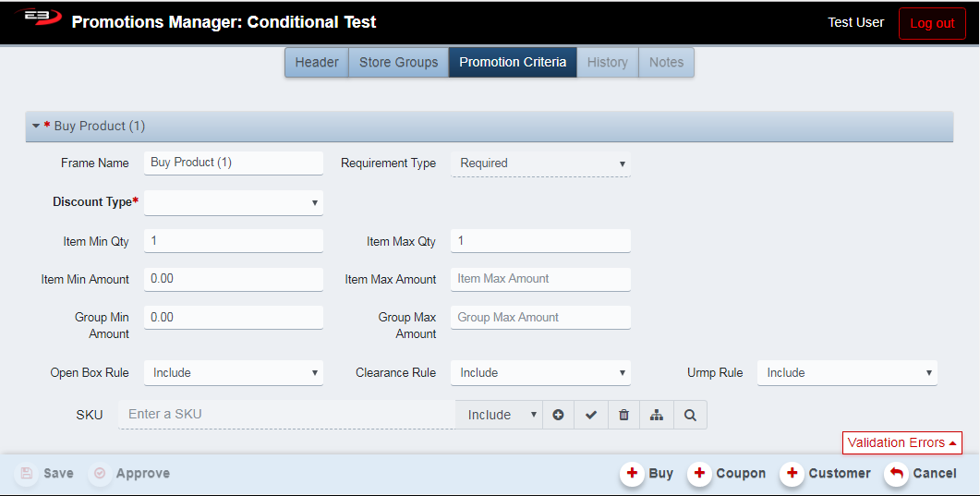
Task: Collapse the Buy Product (1) section
Action: 36,126
